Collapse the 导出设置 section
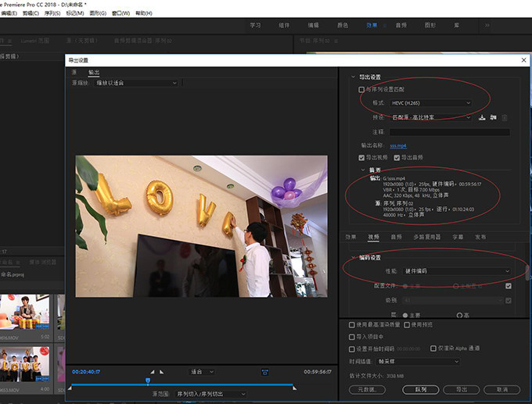This screenshot has height=404, width=532. click(353, 77)
